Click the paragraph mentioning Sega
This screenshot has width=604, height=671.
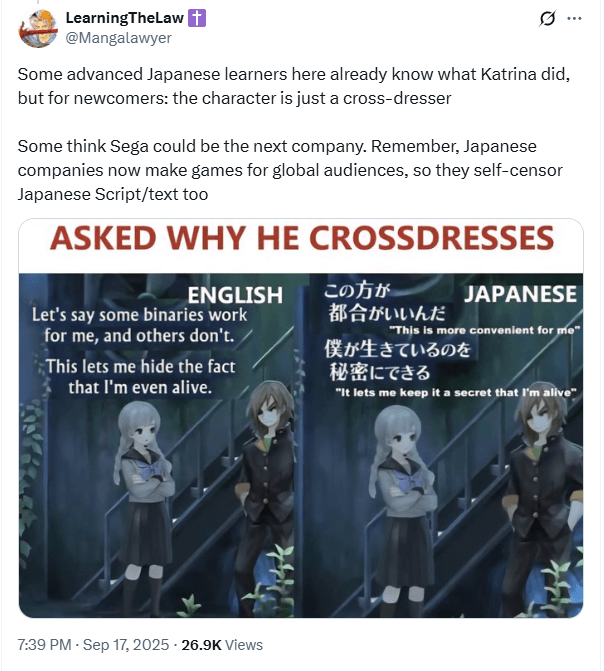pos(290,170)
